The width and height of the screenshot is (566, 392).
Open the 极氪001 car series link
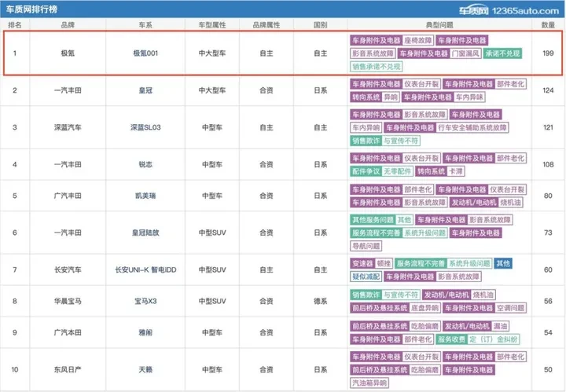pos(145,53)
